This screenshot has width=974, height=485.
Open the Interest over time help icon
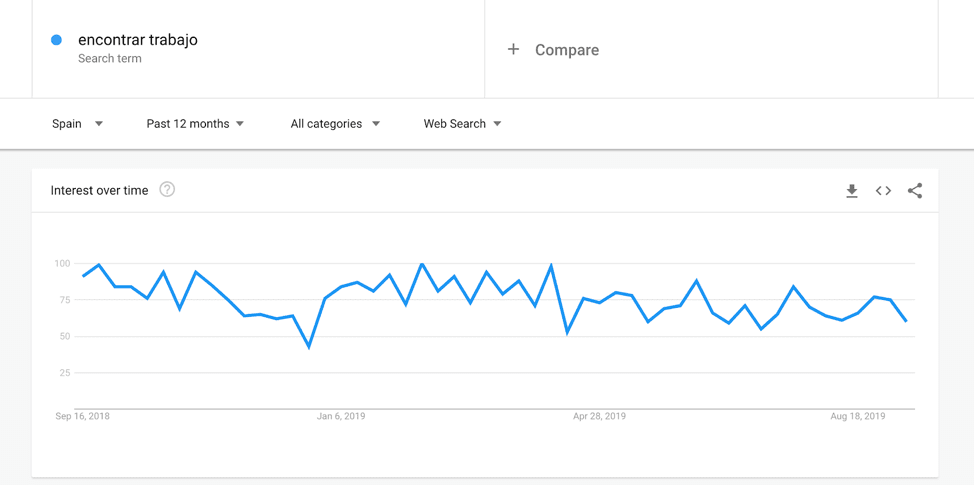[x=167, y=190]
